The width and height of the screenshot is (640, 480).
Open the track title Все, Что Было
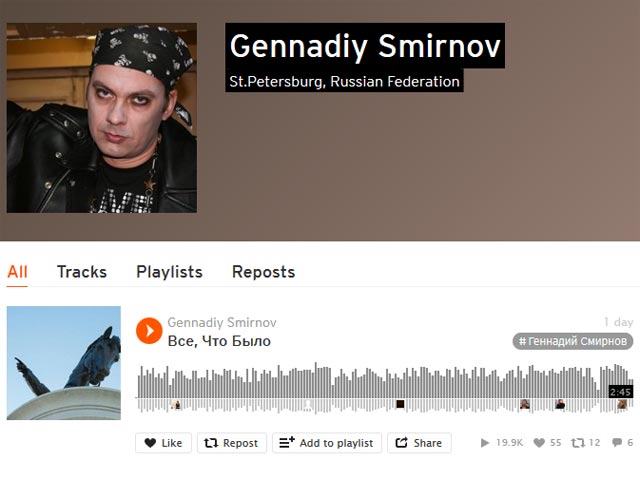tap(219, 341)
